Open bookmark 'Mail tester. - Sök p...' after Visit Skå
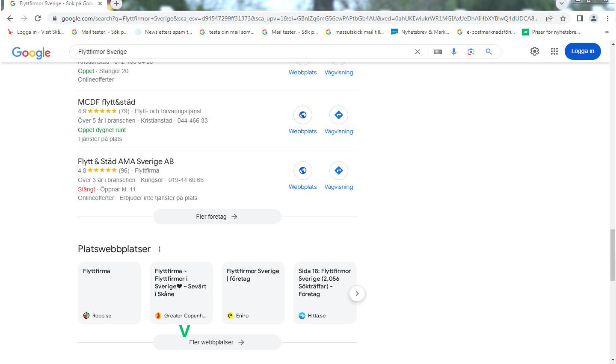The width and height of the screenshot is (616, 364). pyautogui.click(x=100, y=32)
